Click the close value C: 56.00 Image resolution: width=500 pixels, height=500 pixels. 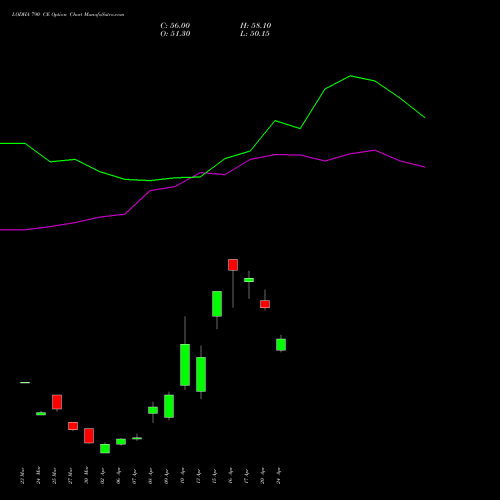[x=175, y=26]
